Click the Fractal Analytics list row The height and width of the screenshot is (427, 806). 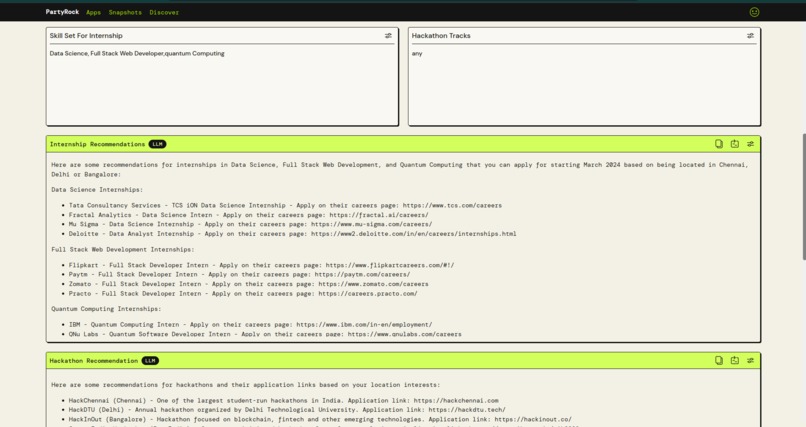click(x=248, y=215)
